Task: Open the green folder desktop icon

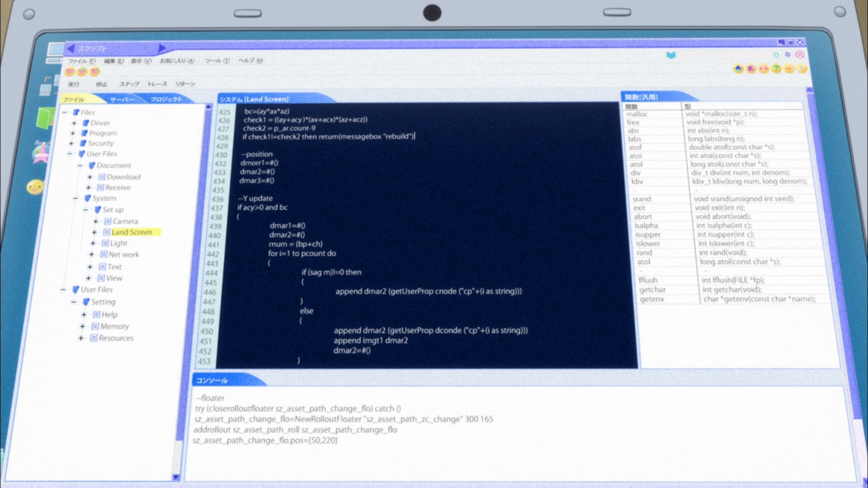Action: 45,117
